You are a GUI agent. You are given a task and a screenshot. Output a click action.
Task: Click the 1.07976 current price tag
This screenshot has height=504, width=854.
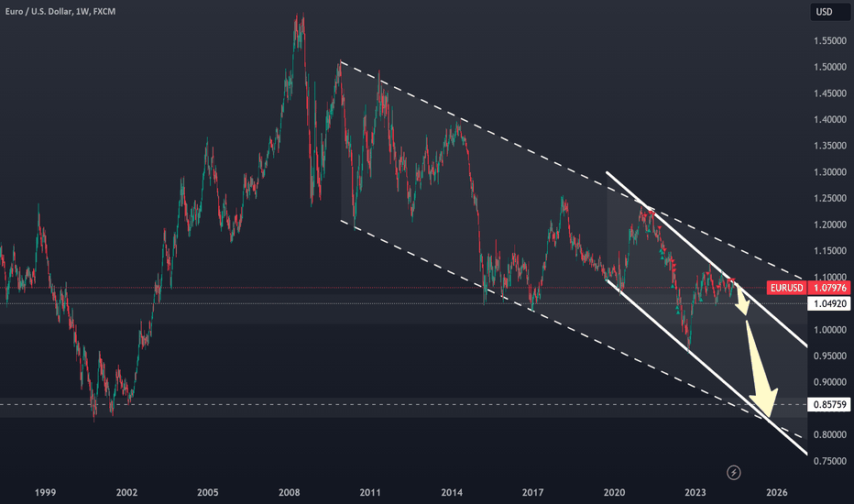tap(829, 288)
